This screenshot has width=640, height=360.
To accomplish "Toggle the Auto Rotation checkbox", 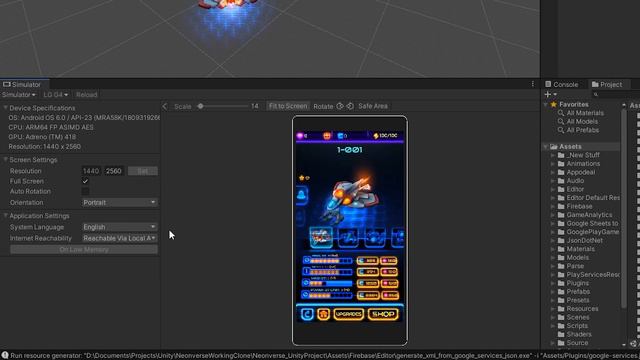I will (x=85, y=191).
